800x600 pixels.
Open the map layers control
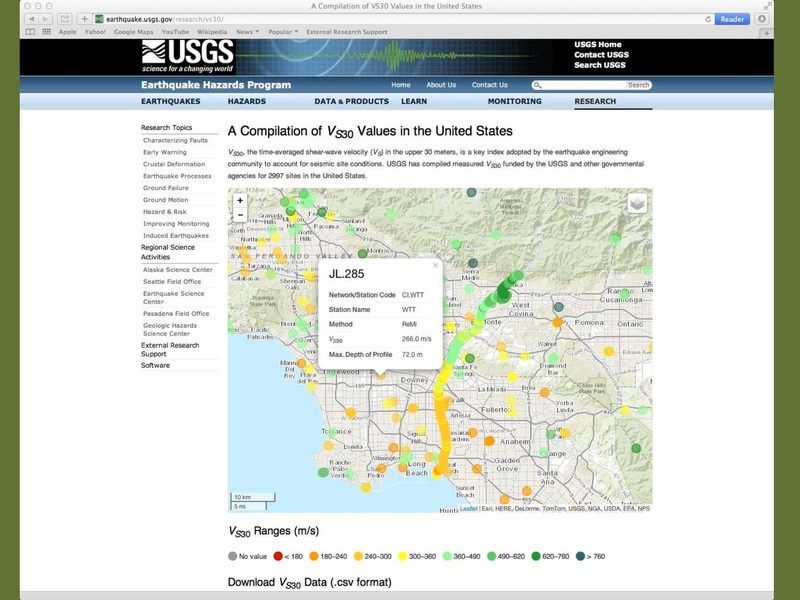click(x=637, y=204)
